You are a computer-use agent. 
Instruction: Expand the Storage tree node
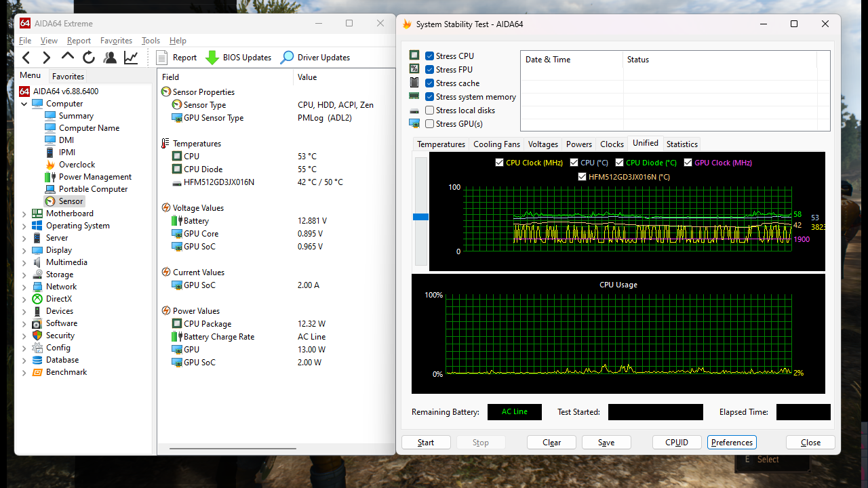pyautogui.click(x=24, y=274)
